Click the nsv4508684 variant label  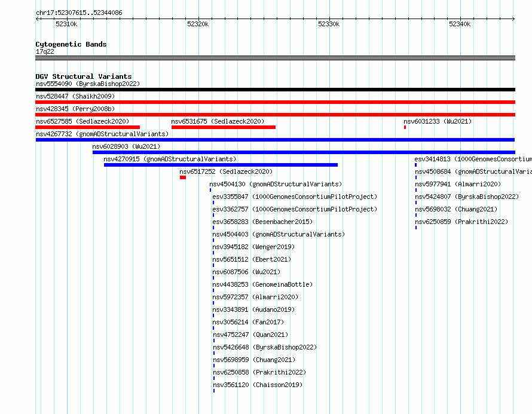[x=473, y=171]
